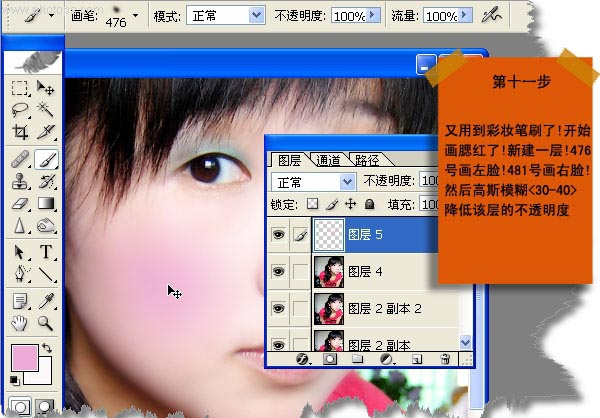Screen dimensions: 600x418
Task: Select the Rectangular Marquee tool
Action: pos(20,89)
